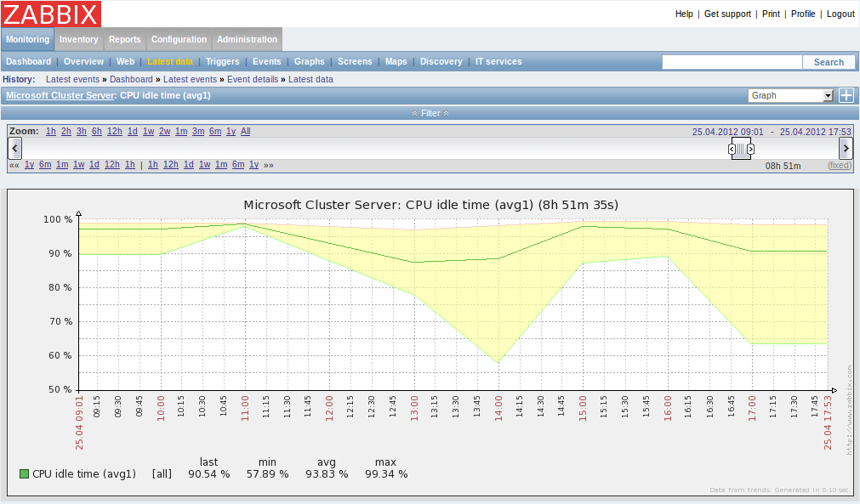Open the Overview submenu item
This screenshot has width=860, height=504.
point(83,61)
